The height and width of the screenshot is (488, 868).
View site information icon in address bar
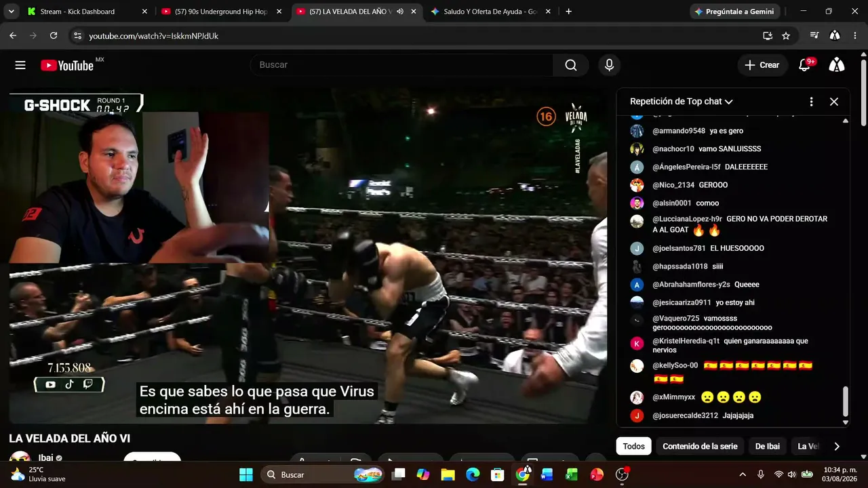(77, 36)
